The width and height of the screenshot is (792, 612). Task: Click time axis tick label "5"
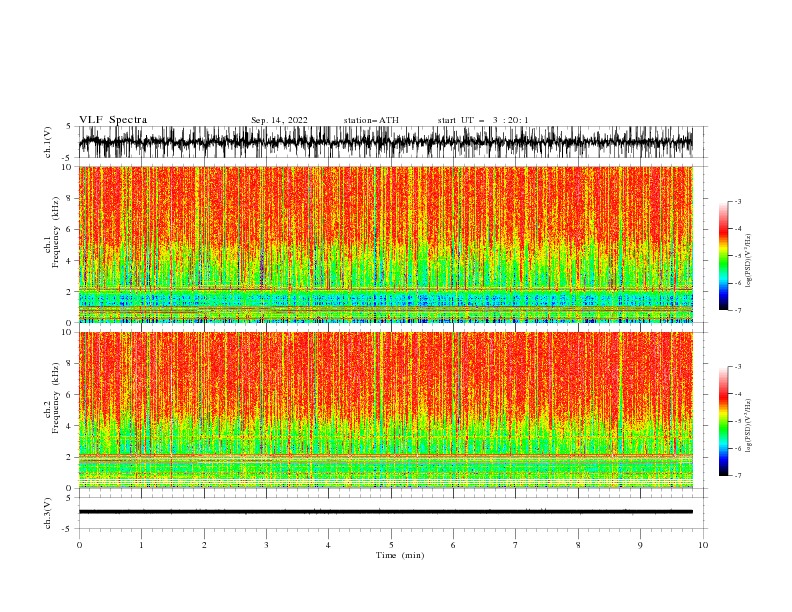[x=391, y=545]
